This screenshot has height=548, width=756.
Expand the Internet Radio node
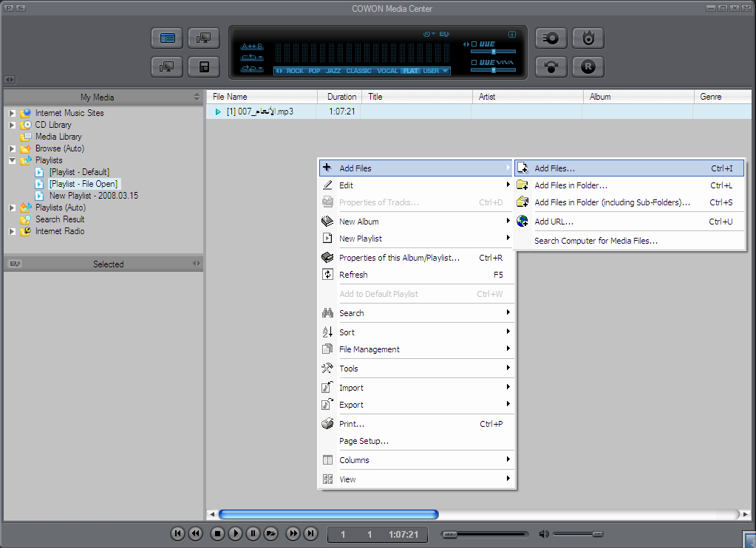coord(12,231)
